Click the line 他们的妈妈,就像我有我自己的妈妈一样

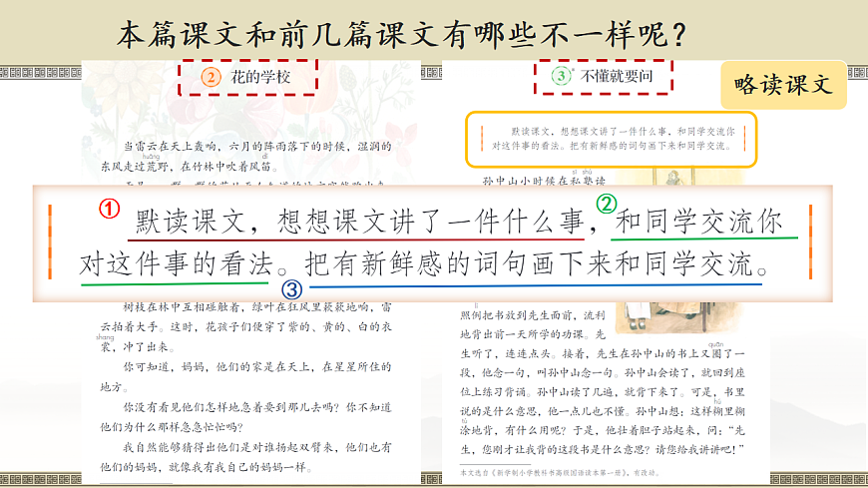[x=206, y=467]
